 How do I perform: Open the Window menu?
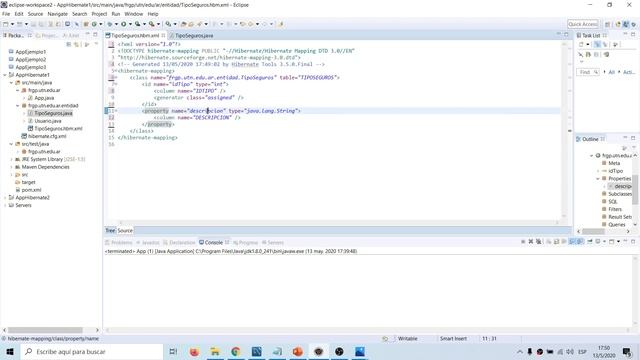click(x=133, y=14)
